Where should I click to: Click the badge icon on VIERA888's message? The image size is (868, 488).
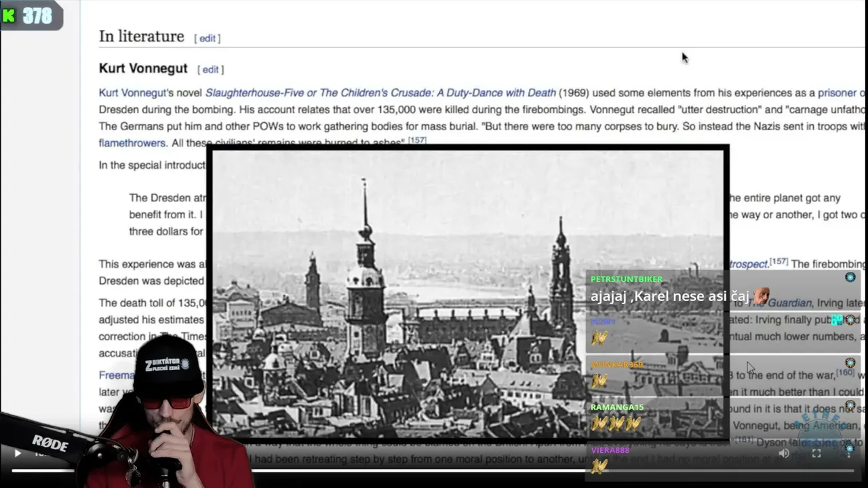[850, 449]
